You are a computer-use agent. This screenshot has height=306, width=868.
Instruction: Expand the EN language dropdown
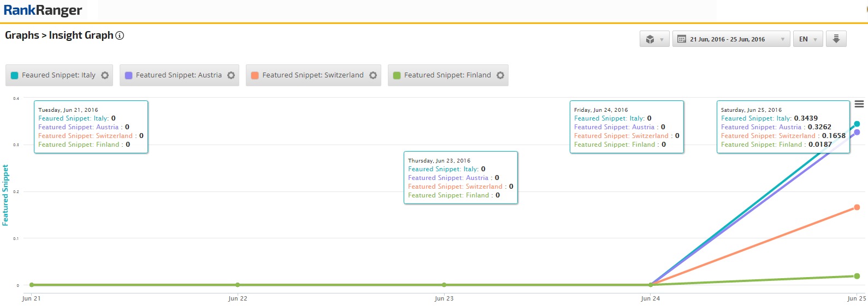click(x=807, y=39)
